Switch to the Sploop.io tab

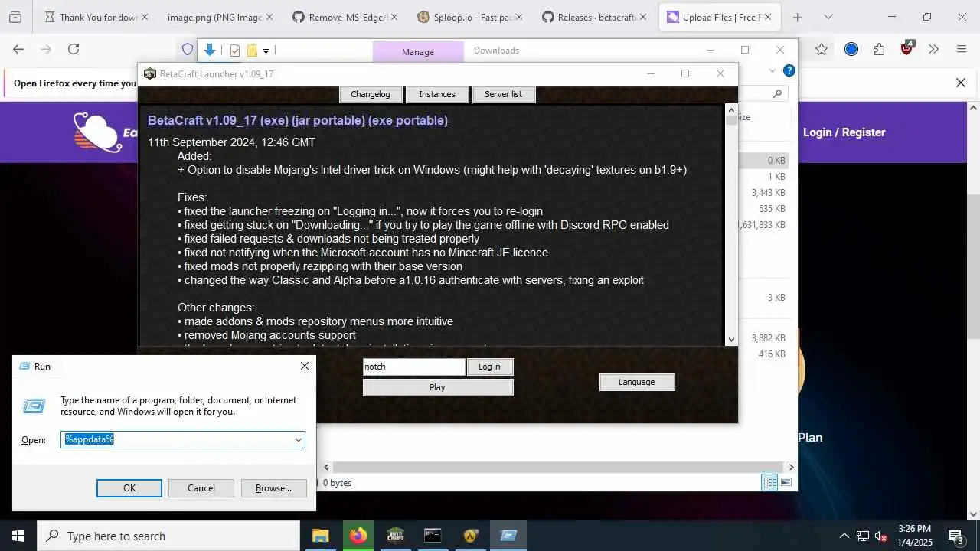471,17
